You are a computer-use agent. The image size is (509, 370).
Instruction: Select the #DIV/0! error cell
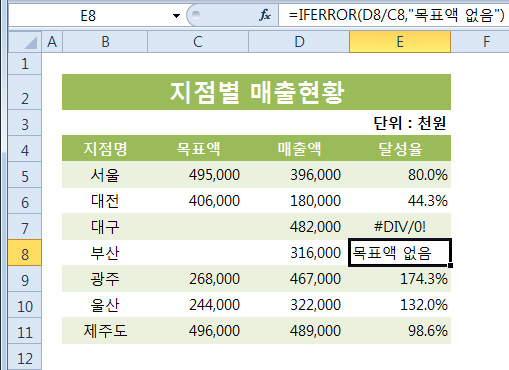(400, 227)
